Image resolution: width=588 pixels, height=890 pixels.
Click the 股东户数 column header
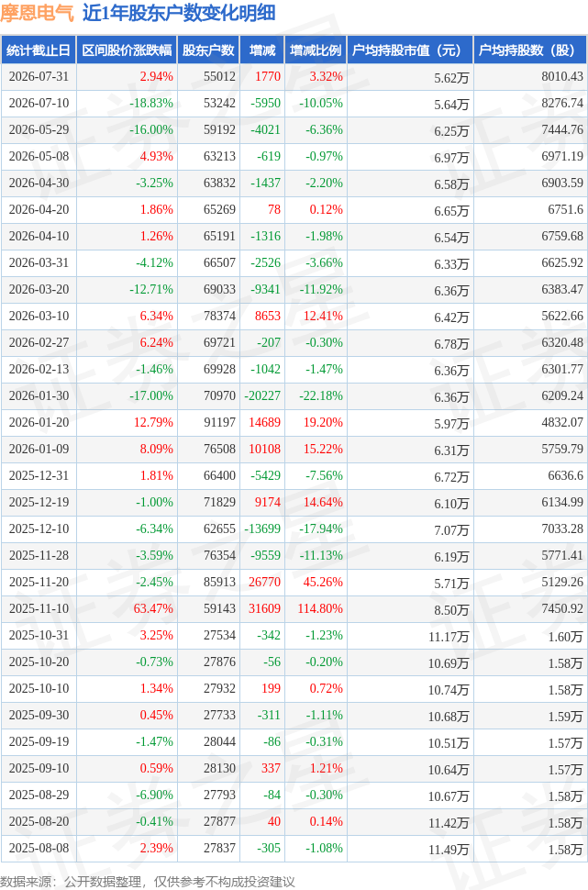208,50
